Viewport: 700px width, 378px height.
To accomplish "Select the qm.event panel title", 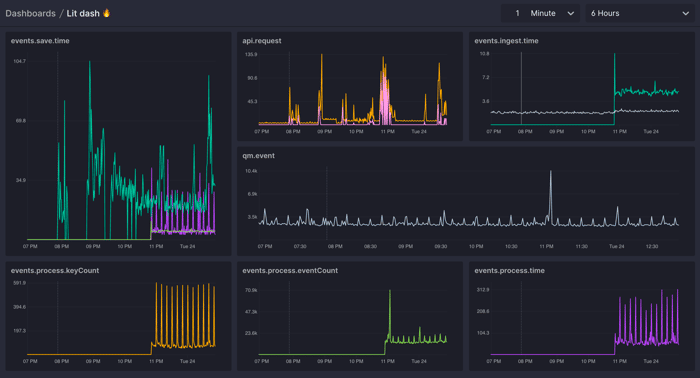I will pos(258,156).
